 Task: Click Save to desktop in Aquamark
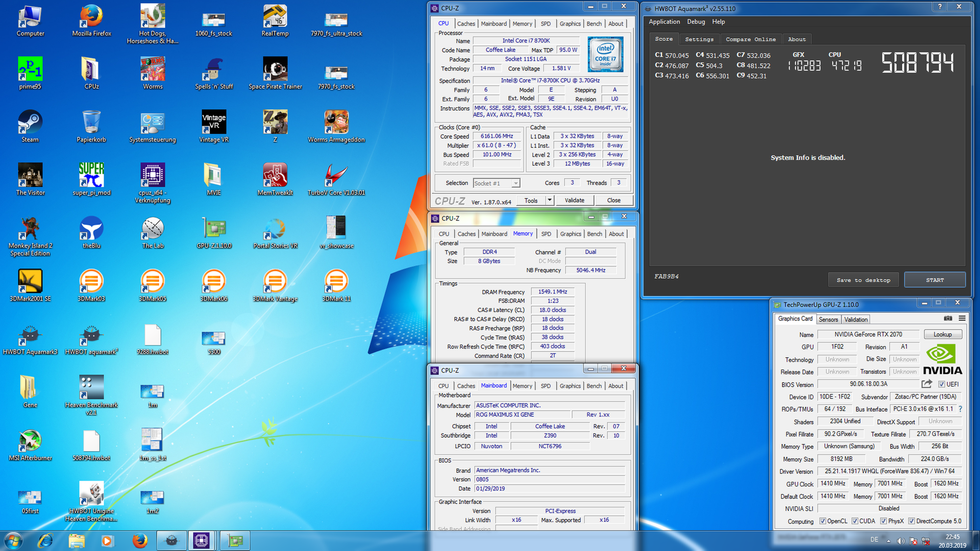863,280
